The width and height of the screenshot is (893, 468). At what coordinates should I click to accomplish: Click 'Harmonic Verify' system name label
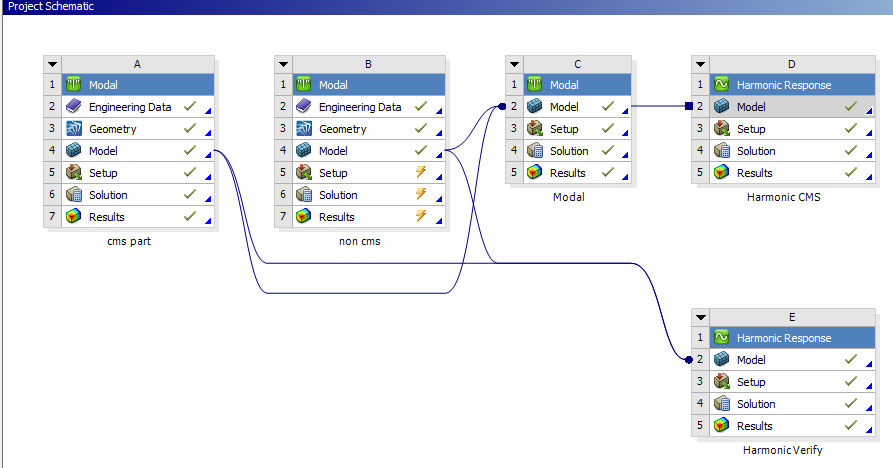(783, 450)
